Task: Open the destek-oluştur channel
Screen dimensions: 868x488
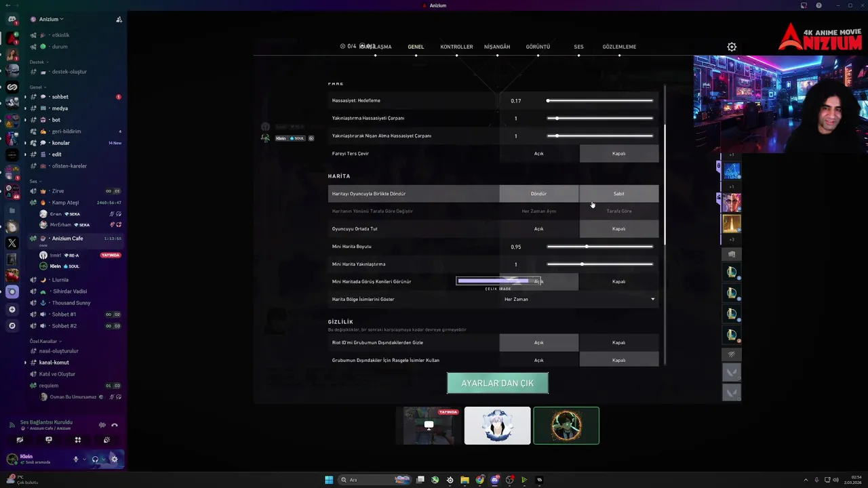Action: tap(75, 72)
